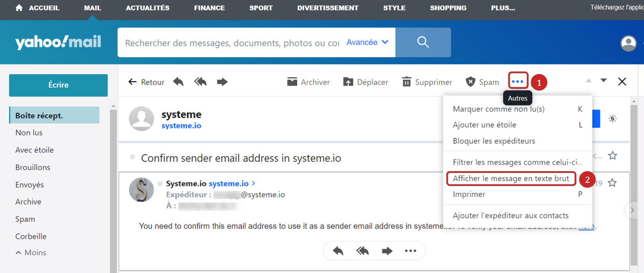The image size is (644, 273).
Task: Reply all from the bottom action bar
Action: pyautogui.click(x=363, y=251)
